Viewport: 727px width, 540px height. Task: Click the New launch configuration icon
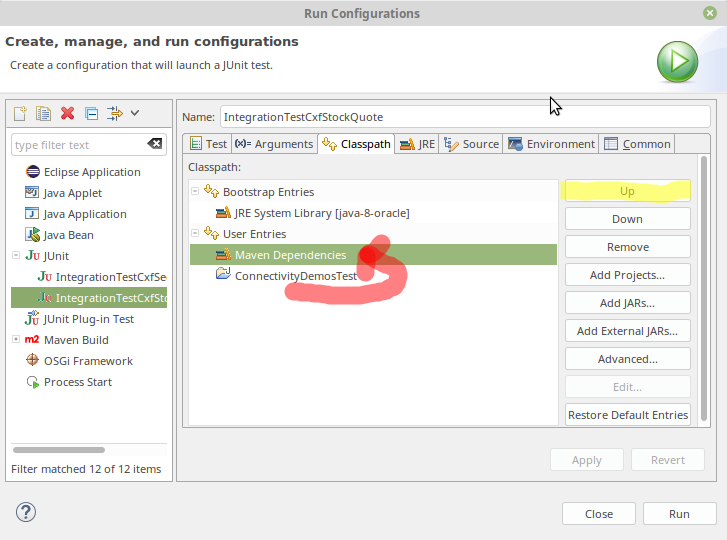click(20, 113)
